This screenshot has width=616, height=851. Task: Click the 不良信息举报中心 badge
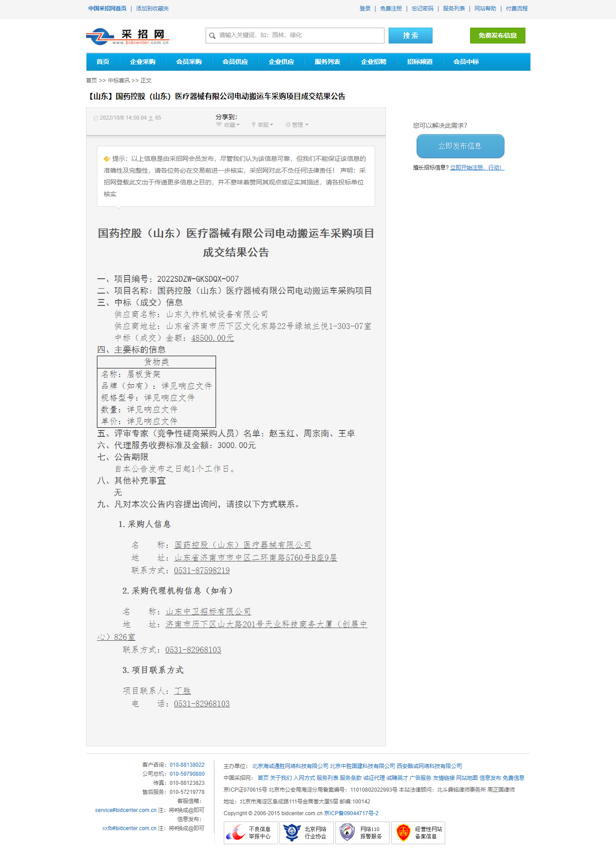pyautogui.click(x=251, y=832)
